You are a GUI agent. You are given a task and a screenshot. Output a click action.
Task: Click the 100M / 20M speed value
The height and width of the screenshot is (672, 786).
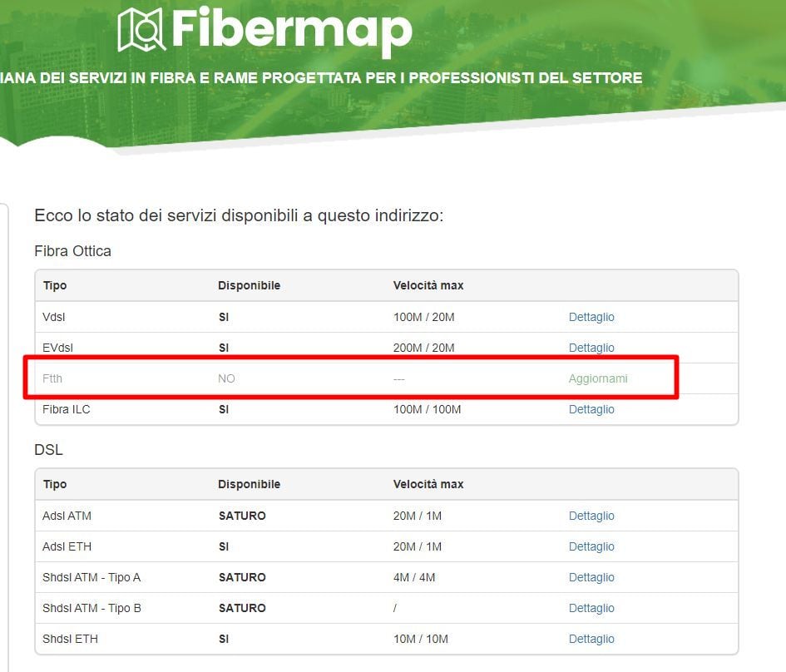[x=423, y=317]
